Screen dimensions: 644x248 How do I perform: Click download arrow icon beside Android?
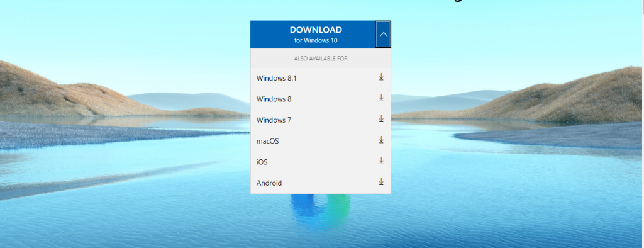click(x=381, y=182)
